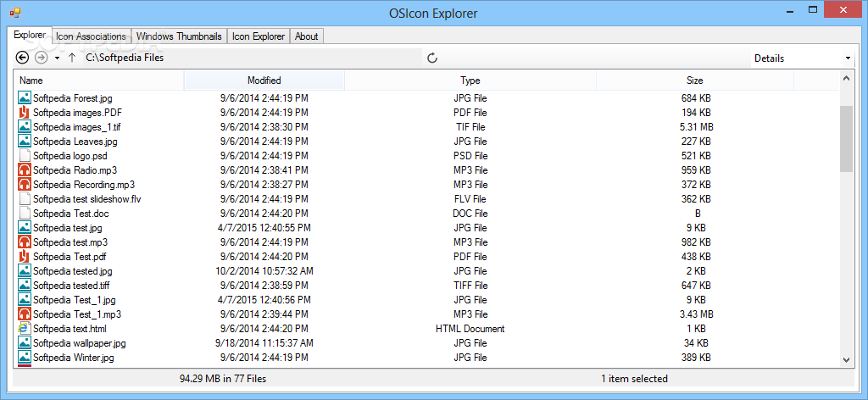Screen dimensions: 868x400
Task: Select the file name Softpedia wallpaper.jpg
Action: pos(79,343)
